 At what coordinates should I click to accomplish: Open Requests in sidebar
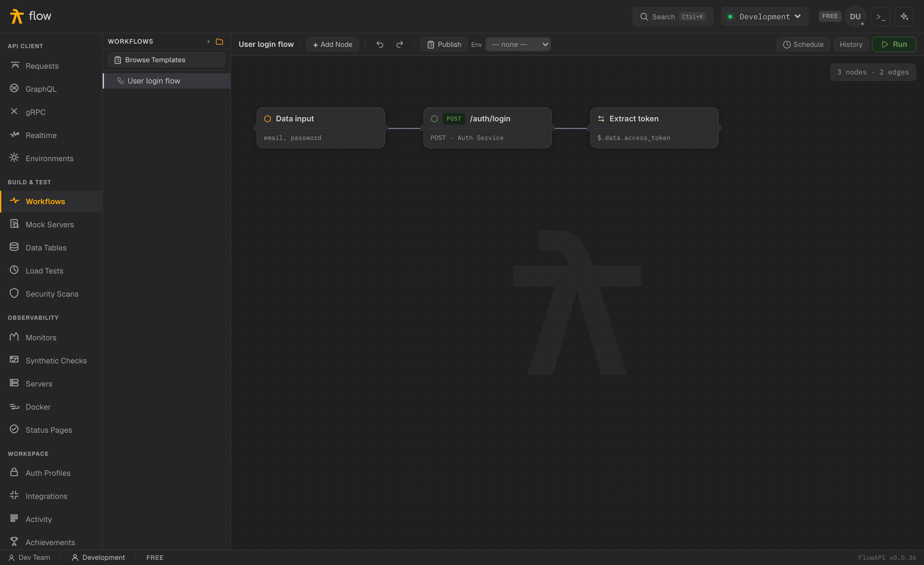51,66
